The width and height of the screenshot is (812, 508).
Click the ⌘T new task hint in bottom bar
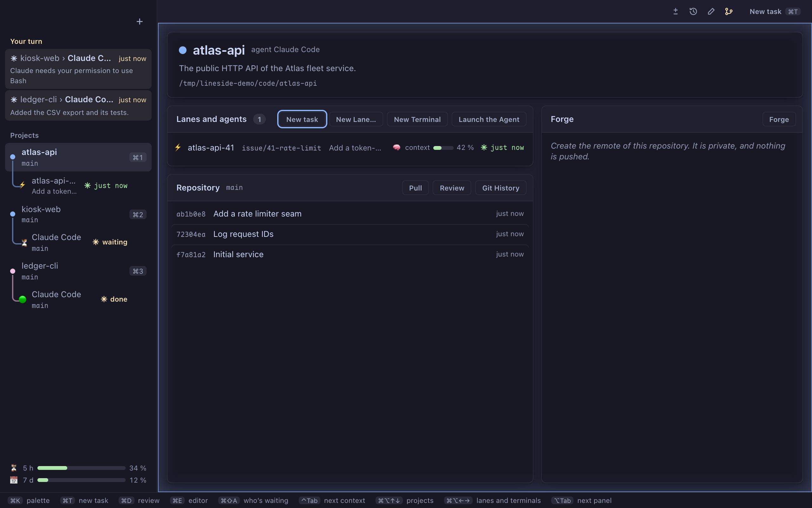(85, 501)
